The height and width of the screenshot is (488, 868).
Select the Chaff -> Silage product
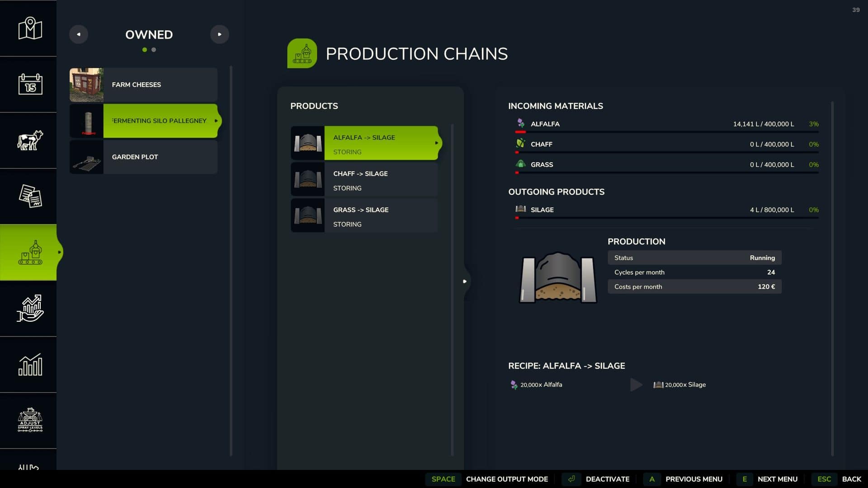coord(364,179)
